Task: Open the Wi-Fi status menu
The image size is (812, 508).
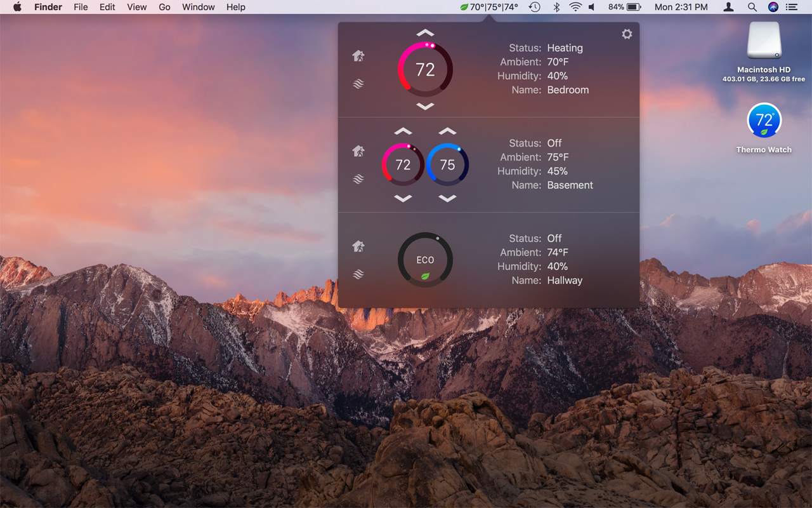Action: click(575, 7)
